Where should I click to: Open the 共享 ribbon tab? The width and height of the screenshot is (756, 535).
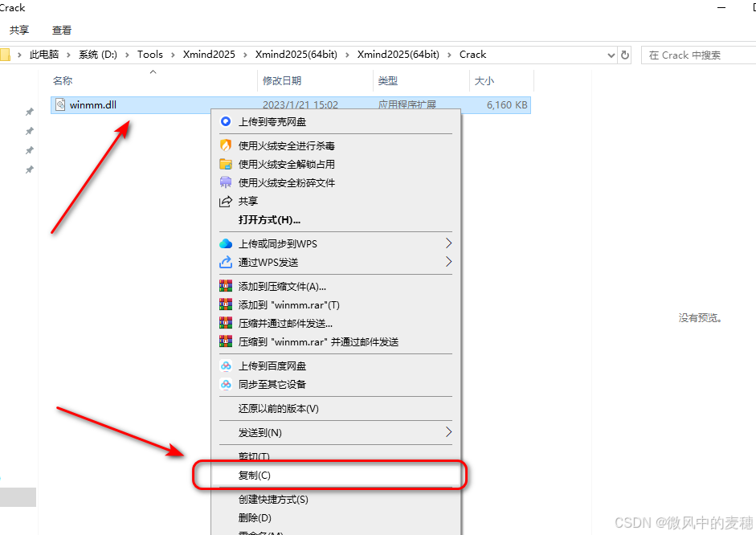click(x=19, y=30)
